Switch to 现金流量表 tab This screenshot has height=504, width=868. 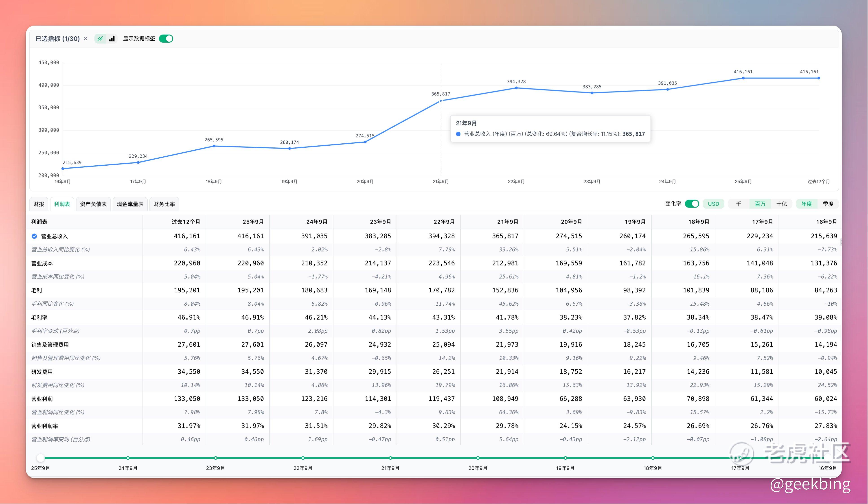pyautogui.click(x=130, y=204)
